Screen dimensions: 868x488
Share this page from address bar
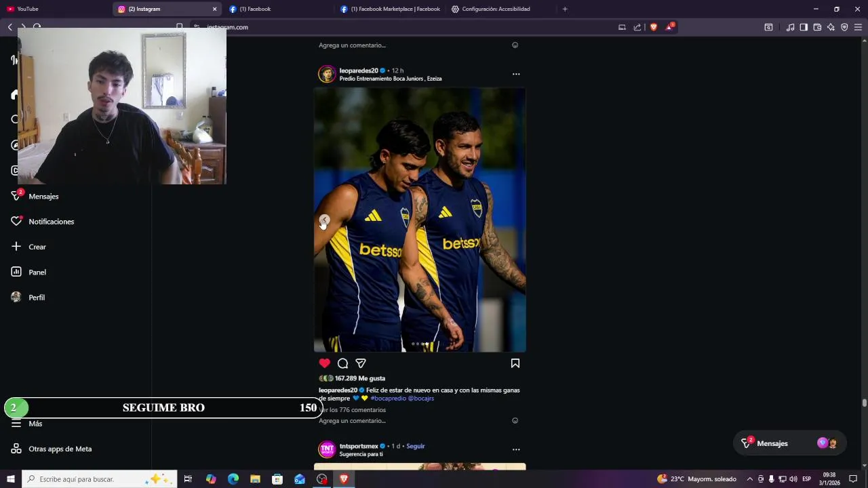tap(637, 27)
